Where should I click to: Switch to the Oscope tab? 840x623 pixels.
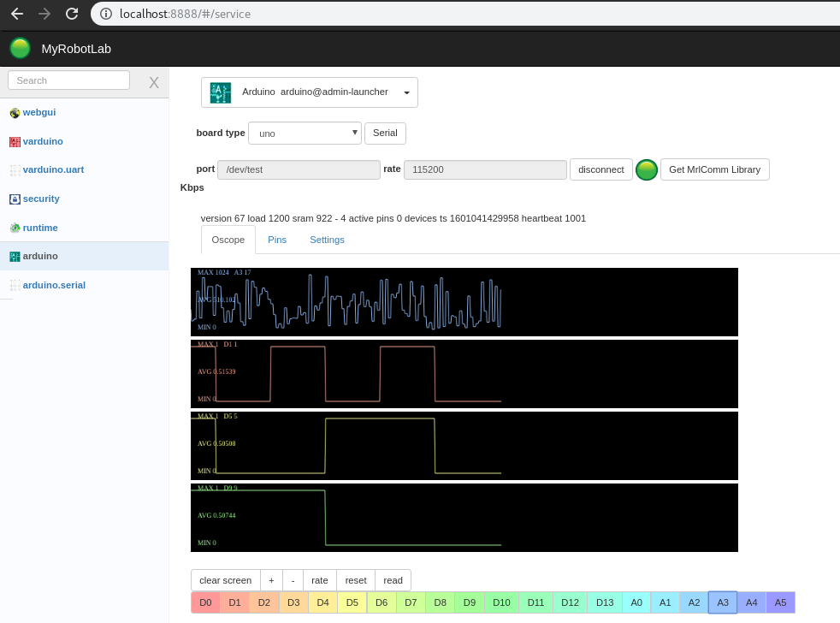click(228, 240)
